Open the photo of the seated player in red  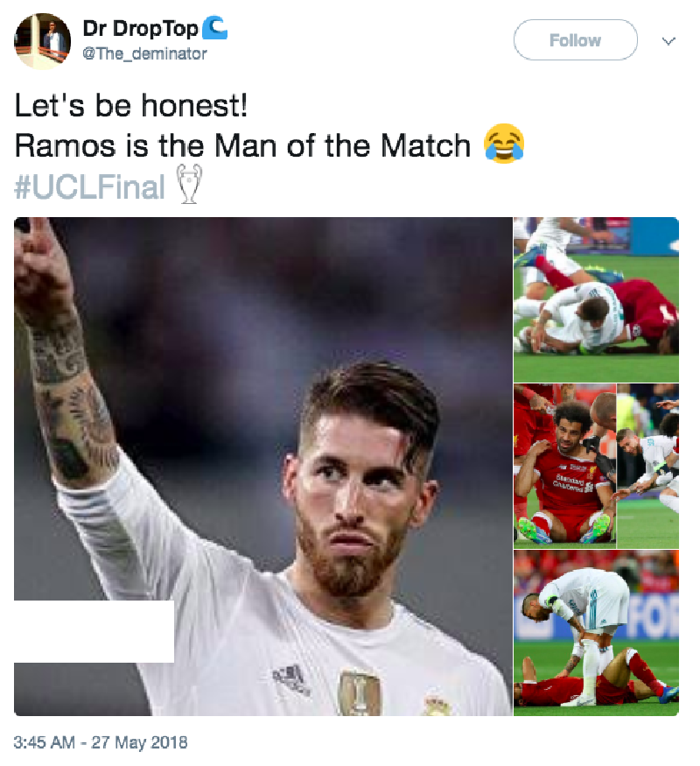564,466
